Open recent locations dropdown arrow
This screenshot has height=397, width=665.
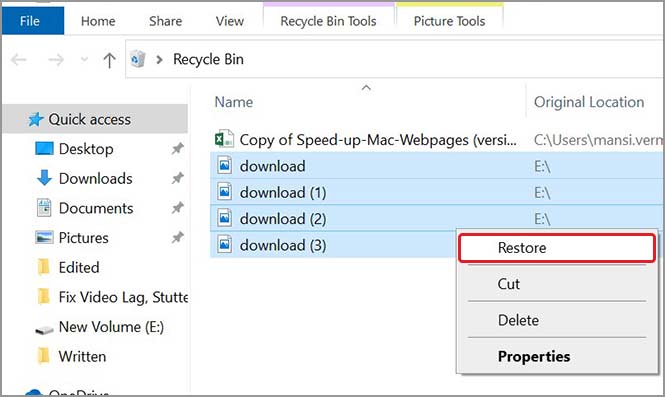pos(84,59)
